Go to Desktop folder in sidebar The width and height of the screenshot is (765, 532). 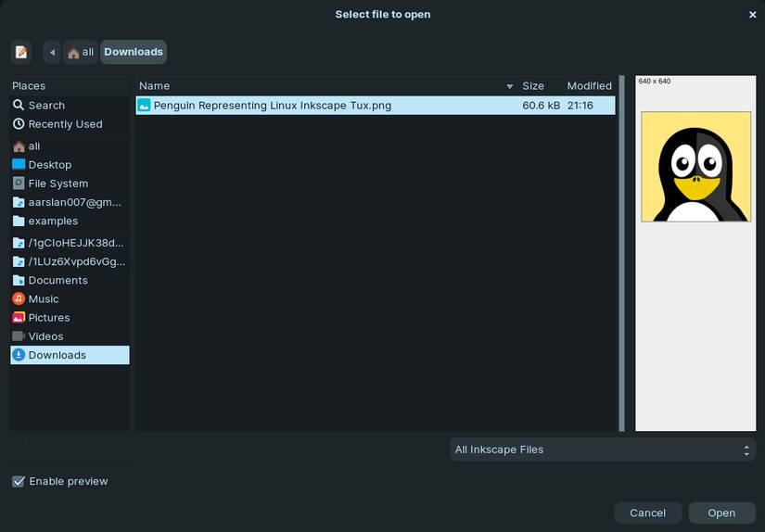click(x=70, y=165)
